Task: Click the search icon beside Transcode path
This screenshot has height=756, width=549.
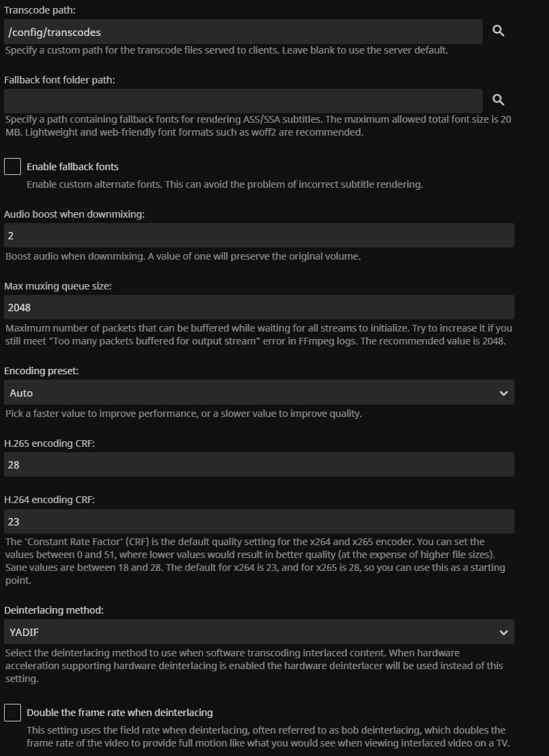Action: pos(498,31)
